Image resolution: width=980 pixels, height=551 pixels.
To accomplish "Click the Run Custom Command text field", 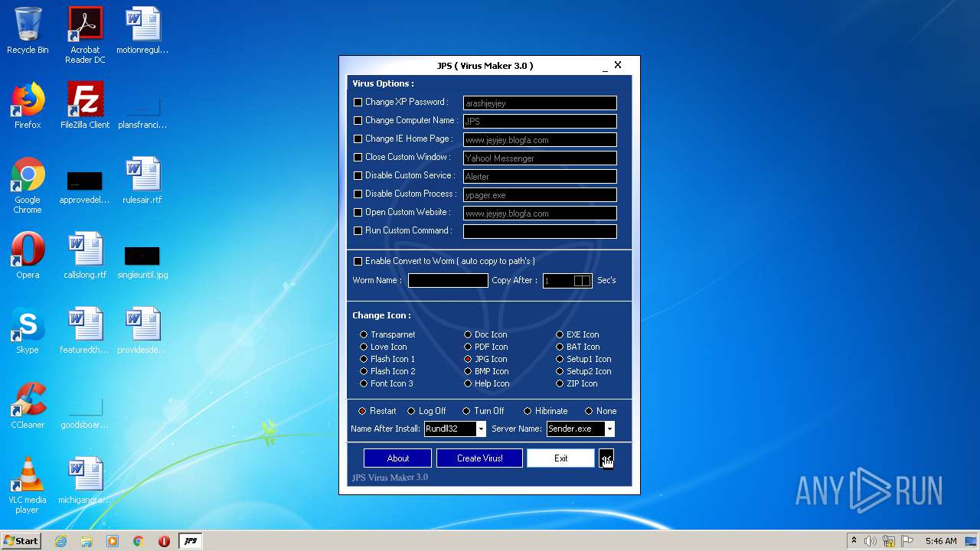I will [540, 231].
